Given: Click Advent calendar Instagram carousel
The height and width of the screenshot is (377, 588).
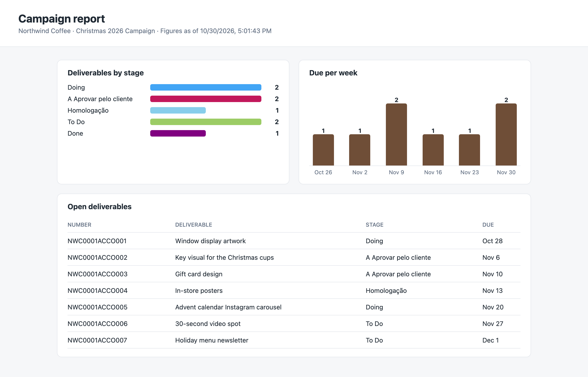Looking at the screenshot, I should (x=228, y=307).
